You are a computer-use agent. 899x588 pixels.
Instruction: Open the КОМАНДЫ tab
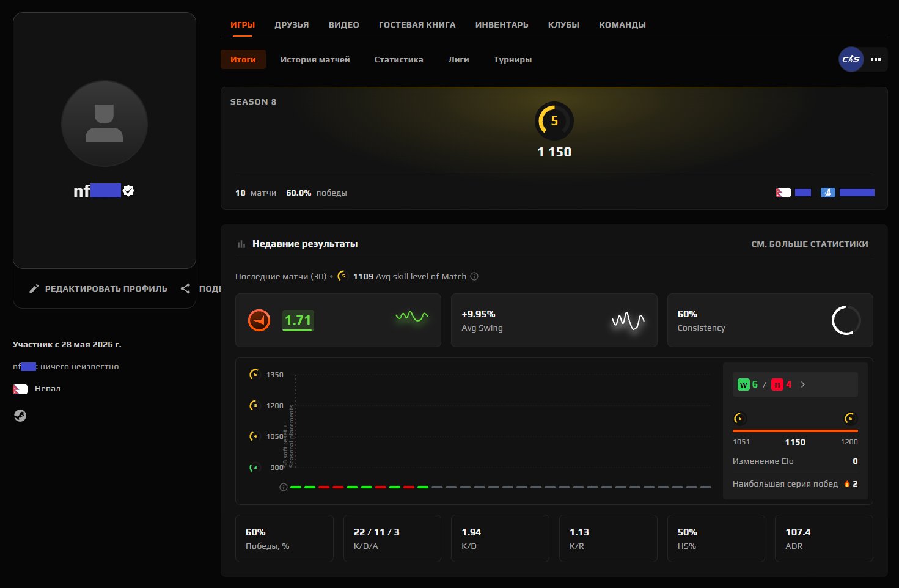(x=622, y=25)
